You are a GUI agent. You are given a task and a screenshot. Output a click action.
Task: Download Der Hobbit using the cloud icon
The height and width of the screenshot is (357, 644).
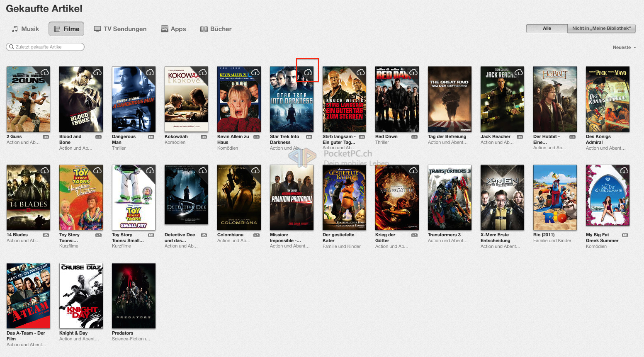(x=571, y=72)
